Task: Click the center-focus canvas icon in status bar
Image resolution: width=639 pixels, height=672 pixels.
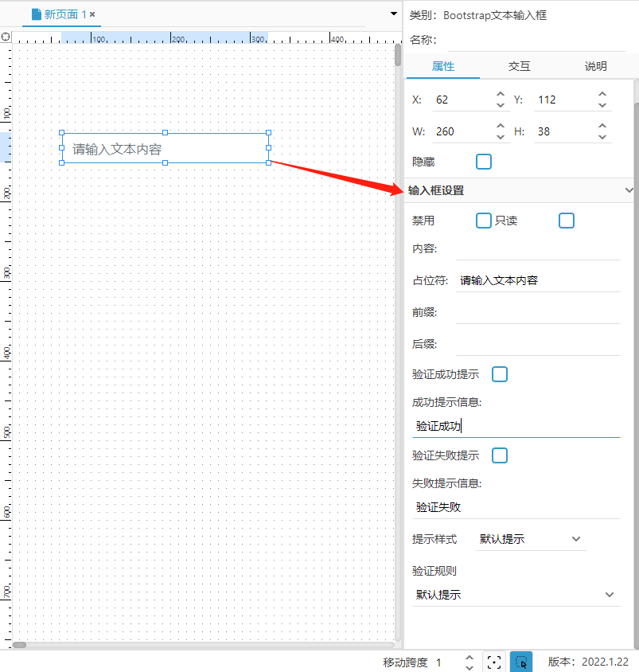Action: pyautogui.click(x=494, y=662)
